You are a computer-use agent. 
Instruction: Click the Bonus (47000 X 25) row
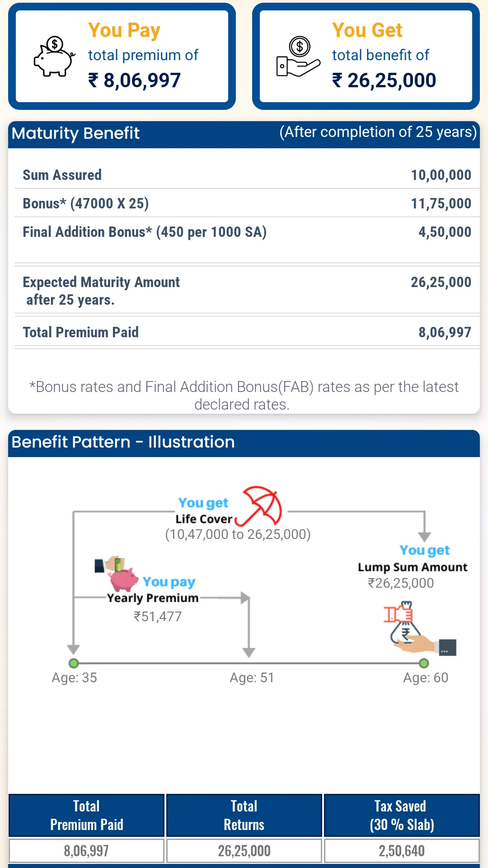[244, 203]
